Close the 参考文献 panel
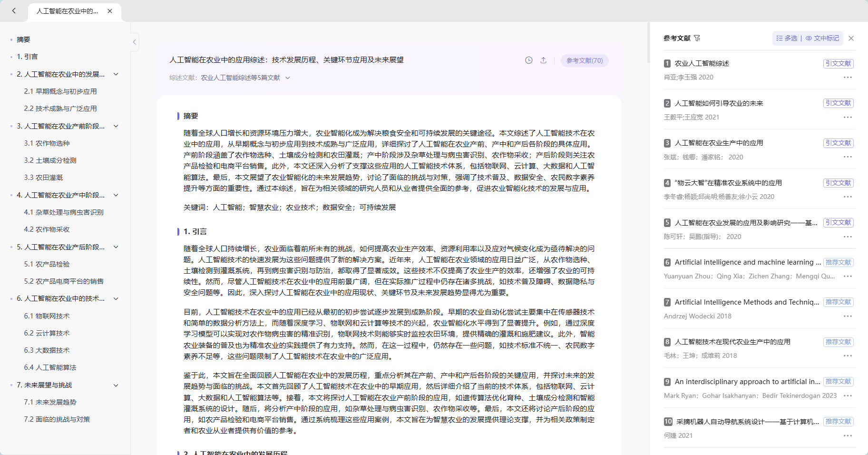The width and height of the screenshot is (868, 455). [x=851, y=38]
